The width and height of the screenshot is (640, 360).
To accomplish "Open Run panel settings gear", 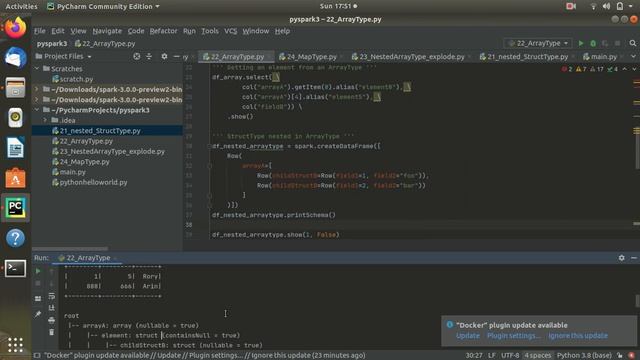I will click(621, 258).
